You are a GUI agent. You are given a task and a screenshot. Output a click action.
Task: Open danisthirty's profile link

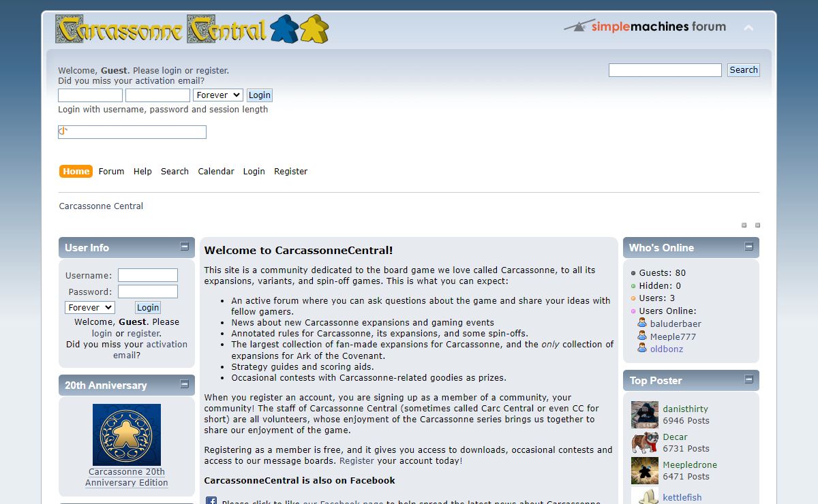(x=686, y=409)
